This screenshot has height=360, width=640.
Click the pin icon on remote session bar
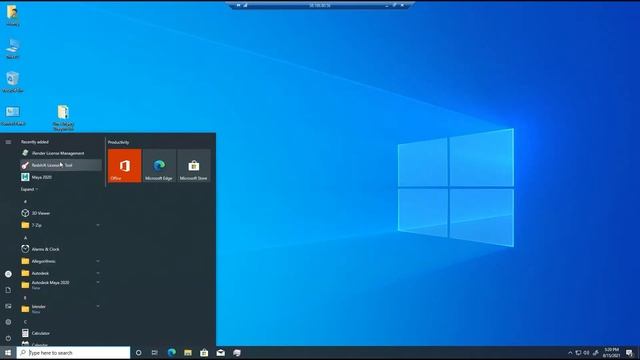click(238, 5)
